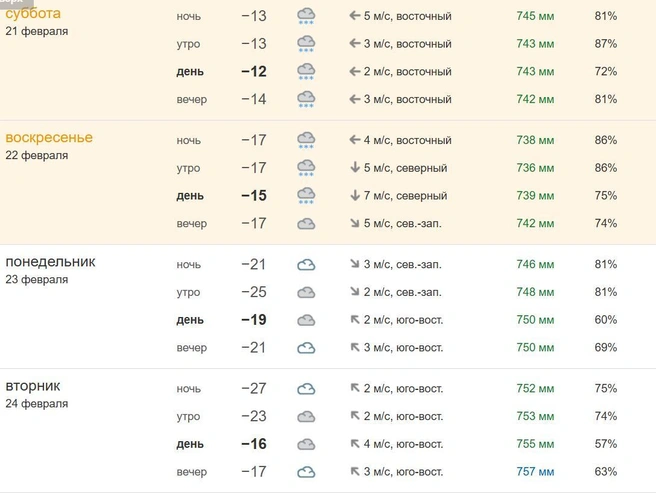Click blue cloud icon for Monday night
Screen dimensions: 656x493
[x=306, y=265]
